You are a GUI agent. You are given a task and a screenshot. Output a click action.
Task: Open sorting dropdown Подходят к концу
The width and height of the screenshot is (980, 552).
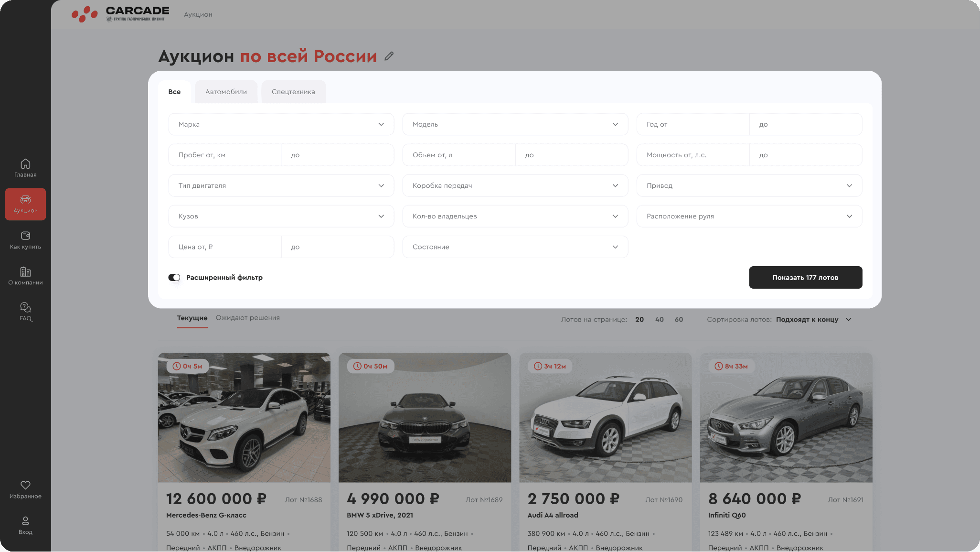click(x=813, y=319)
